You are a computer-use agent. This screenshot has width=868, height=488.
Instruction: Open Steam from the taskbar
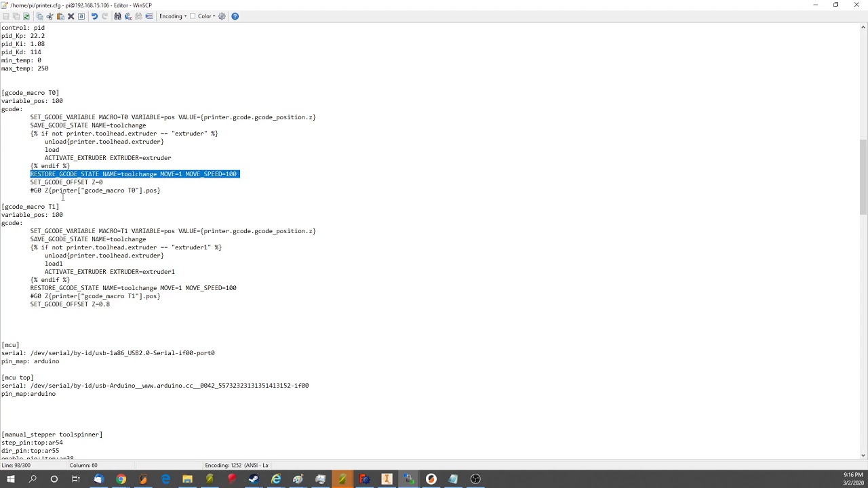tap(254, 479)
